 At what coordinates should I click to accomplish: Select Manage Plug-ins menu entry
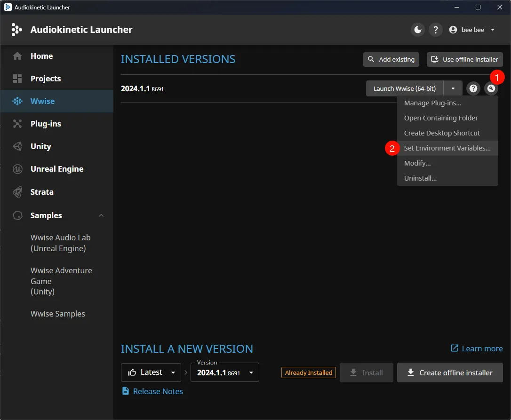pyautogui.click(x=432, y=103)
